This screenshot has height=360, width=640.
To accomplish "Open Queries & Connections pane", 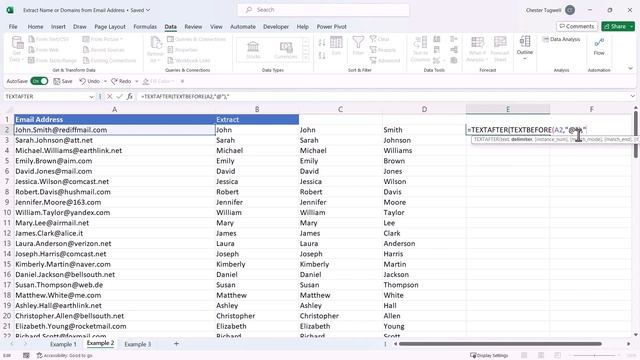I will coord(197,39).
